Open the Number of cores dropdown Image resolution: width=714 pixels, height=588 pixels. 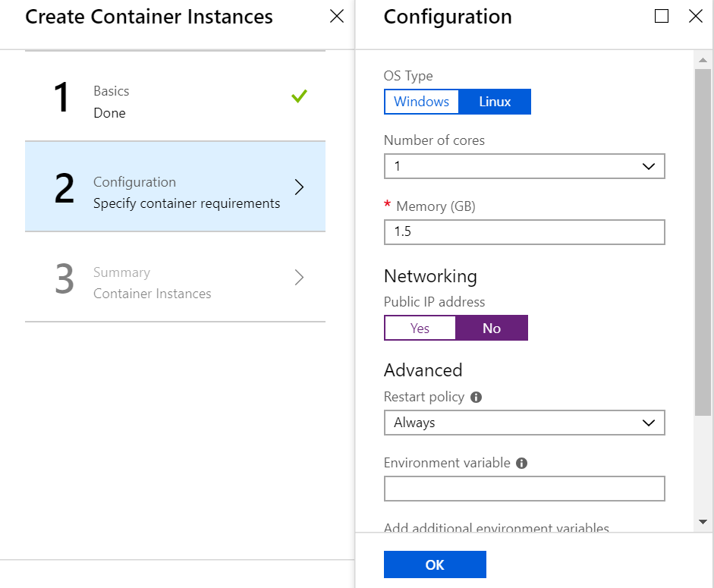524,166
